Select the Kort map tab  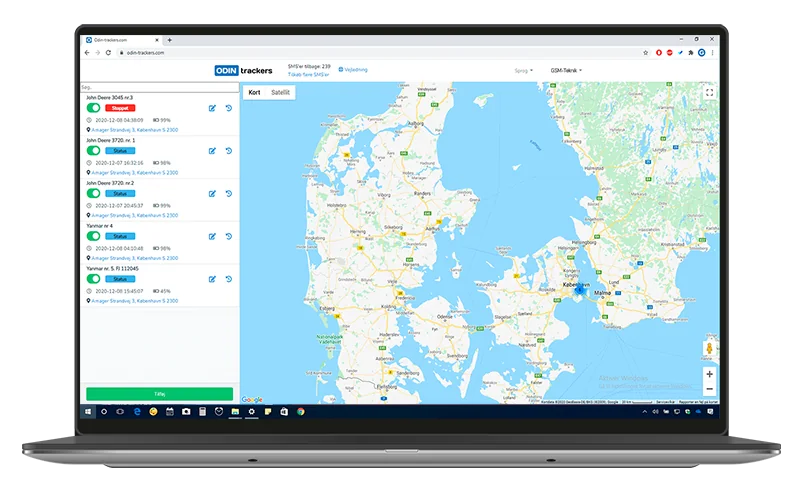click(255, 92)
